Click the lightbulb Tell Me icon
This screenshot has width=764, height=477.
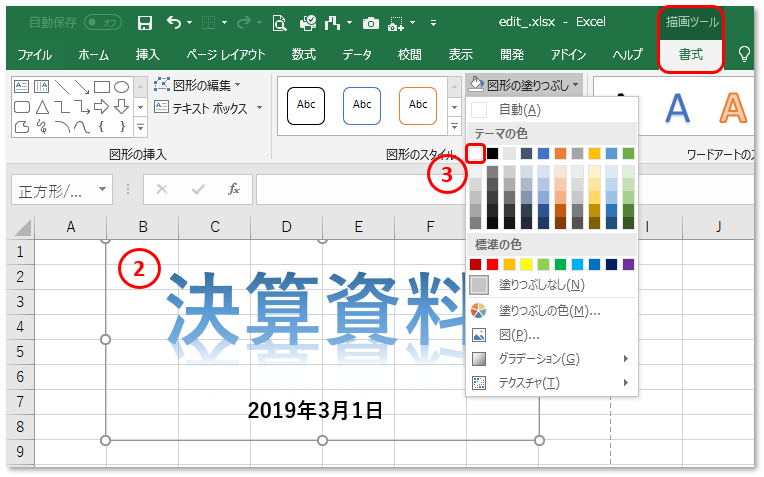tap(744, 54)
